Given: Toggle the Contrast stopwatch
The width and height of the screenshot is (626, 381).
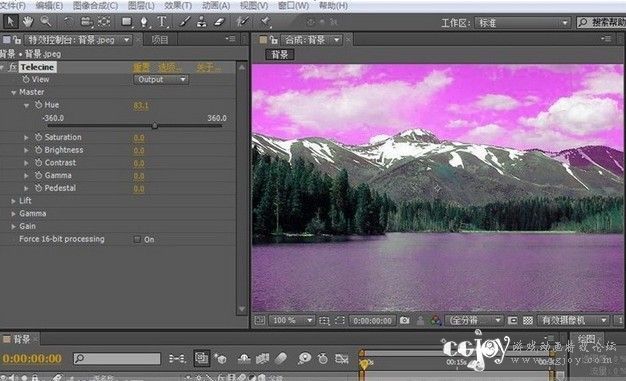Looking at the screenshot, I should point(38,163).
